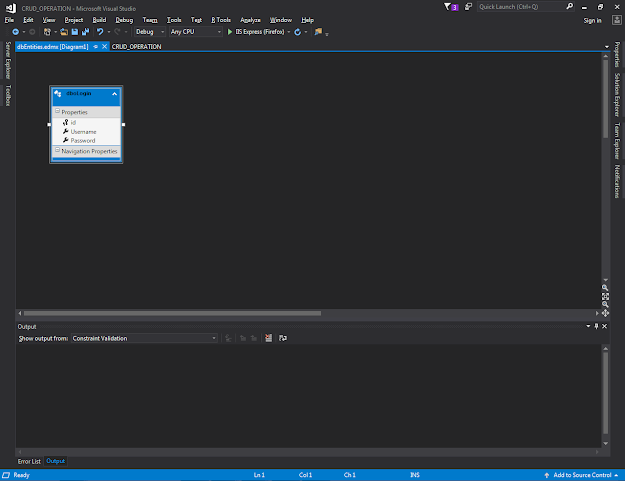Screen dimensions: 625x481
Task: Toggle word wrap in Output panel
Action: coord(283,338)
